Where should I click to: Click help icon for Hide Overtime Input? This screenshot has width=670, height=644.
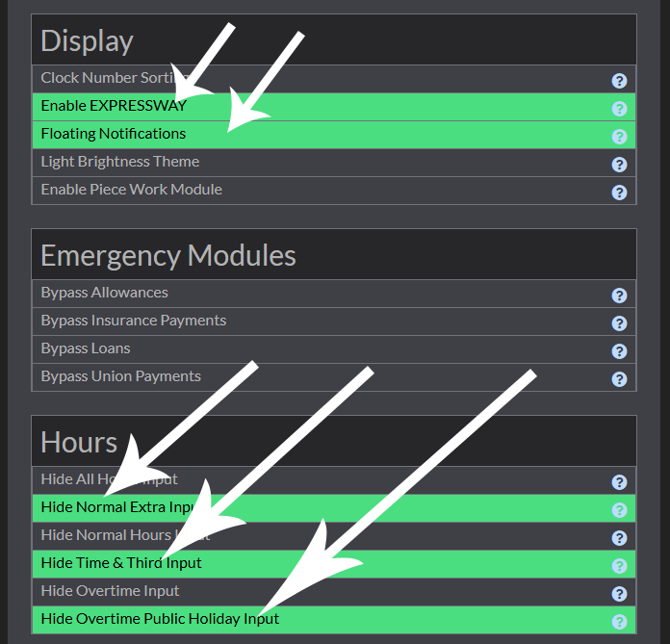[619, 594]
